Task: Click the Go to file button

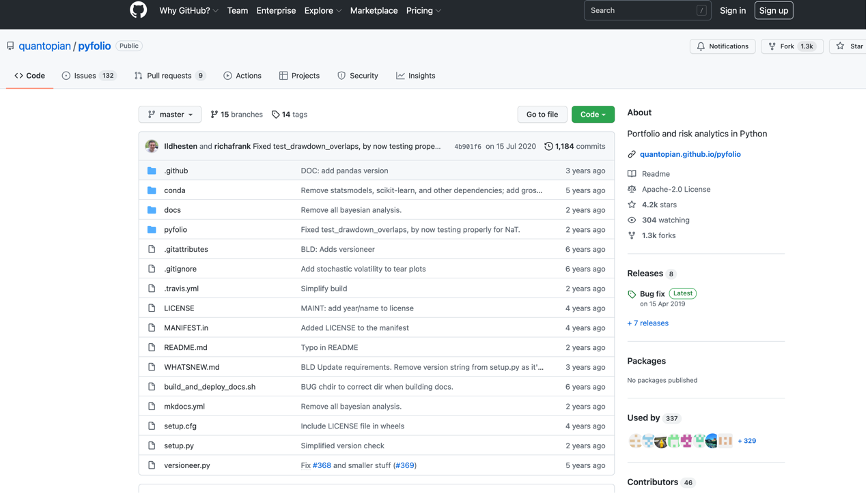Action: pyautogui.click(x=542, y=115)
